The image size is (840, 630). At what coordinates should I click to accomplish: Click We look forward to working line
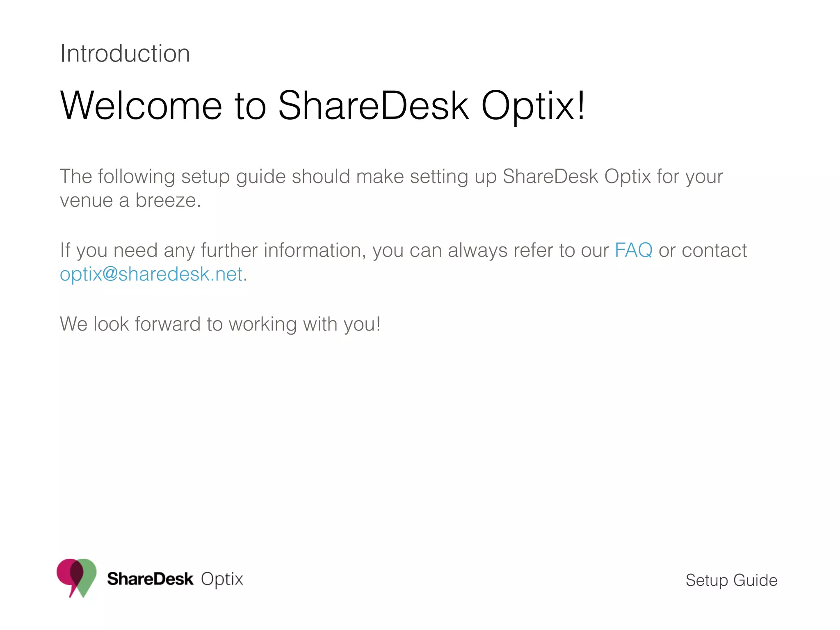(220, 324)
